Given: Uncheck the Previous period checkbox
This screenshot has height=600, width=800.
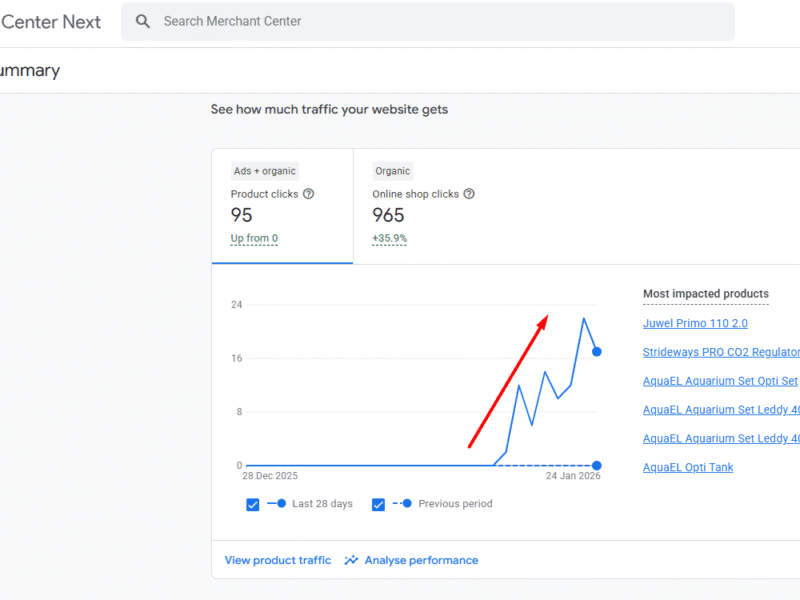Looking at the screenshot, I should coord(378,504).
